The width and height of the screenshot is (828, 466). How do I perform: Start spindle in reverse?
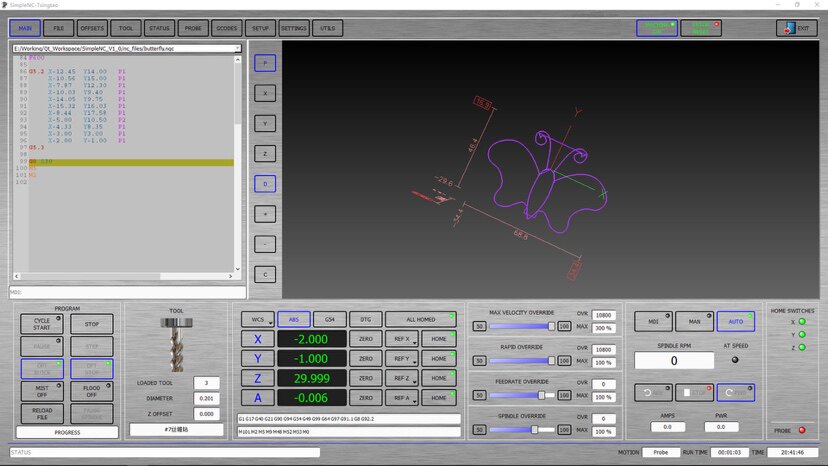tap(653, 393)
